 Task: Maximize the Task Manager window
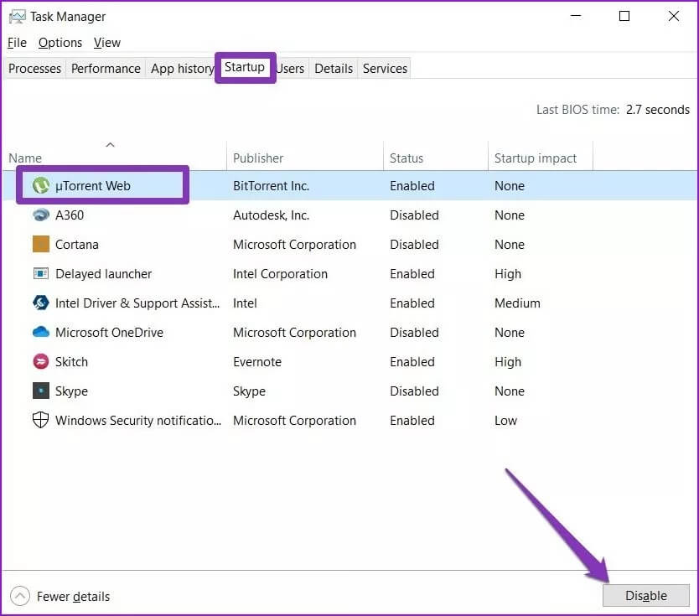click(x=624, y=16)
